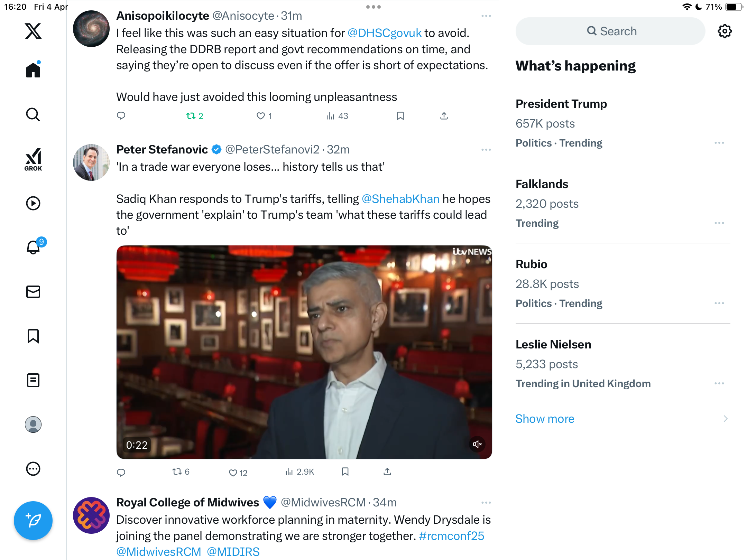747x560 pixels.
Task: Like Peter Stefanovic's post
Action: coord(238,473)
